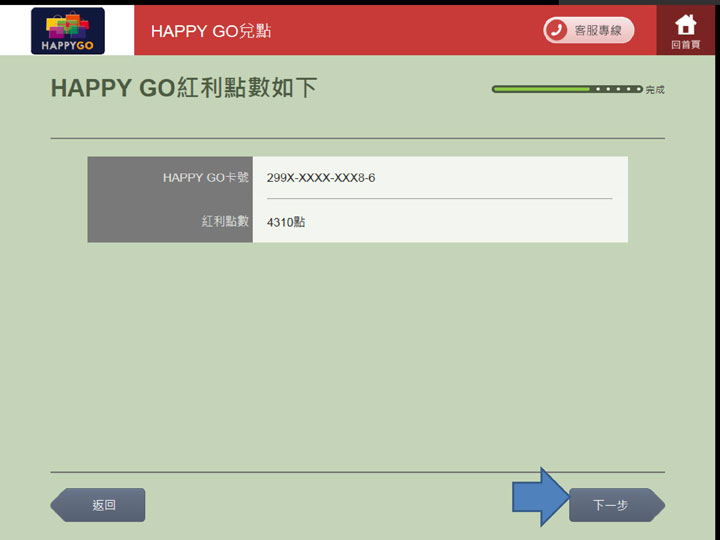Go back with the 返回 button
The height and width of the screenshot is (540, 720).
tap(98, 505)
